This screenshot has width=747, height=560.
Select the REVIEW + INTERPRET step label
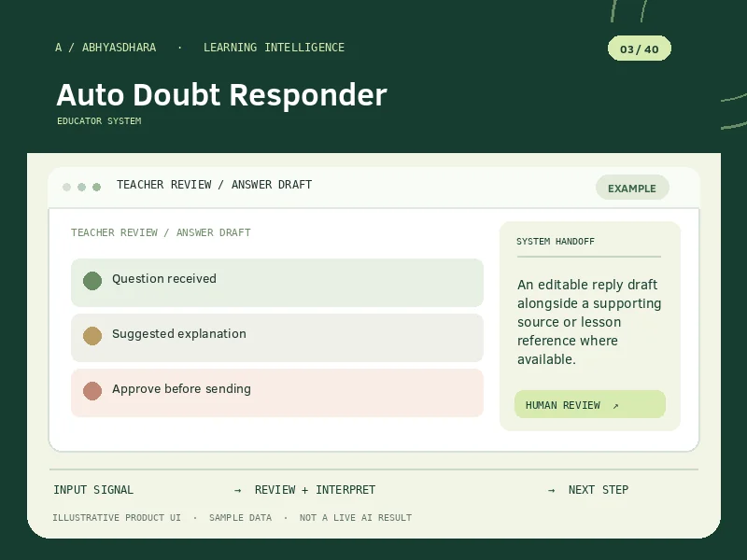click(315, 489)
